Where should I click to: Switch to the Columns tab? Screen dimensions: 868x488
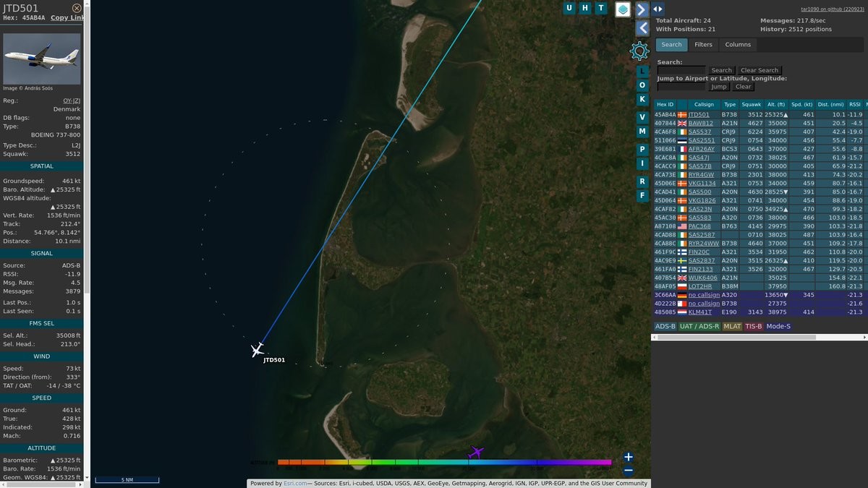[x=738, y=45]
